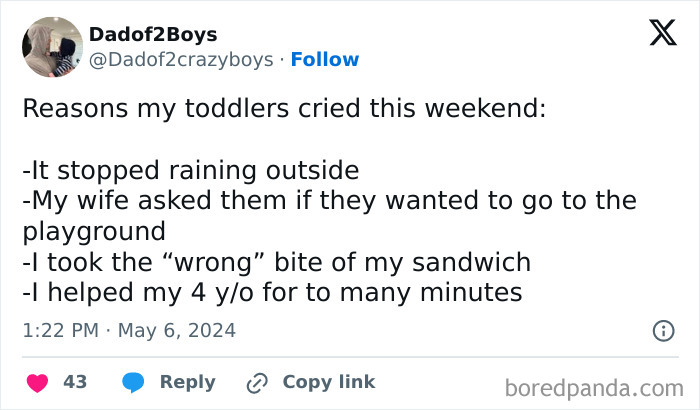
Task: Click the "wrong bite of my sandwich" line
Action: tap(275, 263)
